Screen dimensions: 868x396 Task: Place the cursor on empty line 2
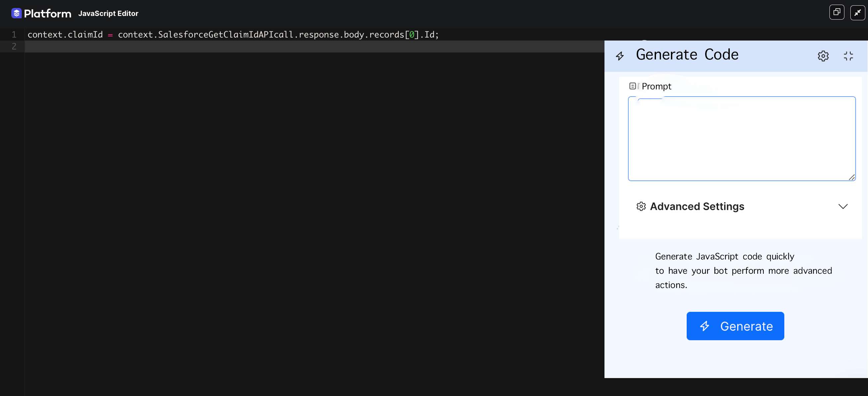(x=314, y=47)
